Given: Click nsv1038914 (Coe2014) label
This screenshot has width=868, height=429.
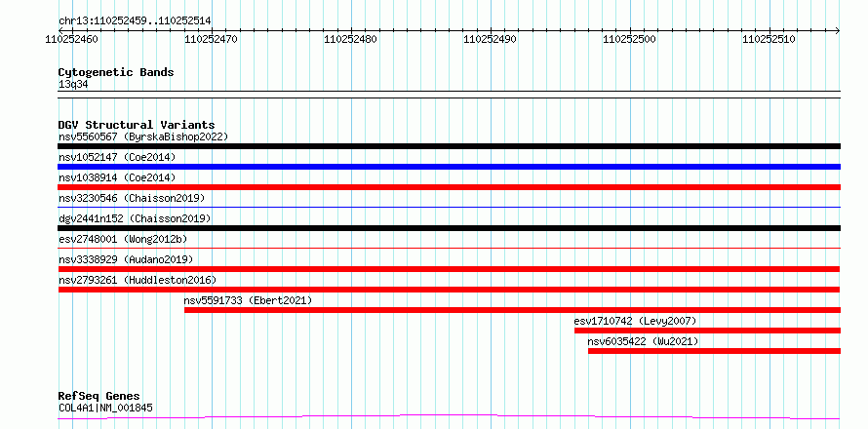Looking at the screenshot, I should (117, 177).
